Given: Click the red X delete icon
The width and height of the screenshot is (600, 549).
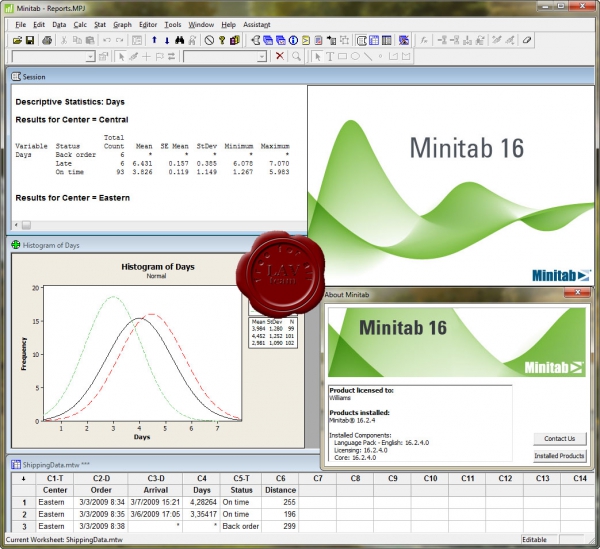Looking at the screenshot, I should click(x=280, y=56).
